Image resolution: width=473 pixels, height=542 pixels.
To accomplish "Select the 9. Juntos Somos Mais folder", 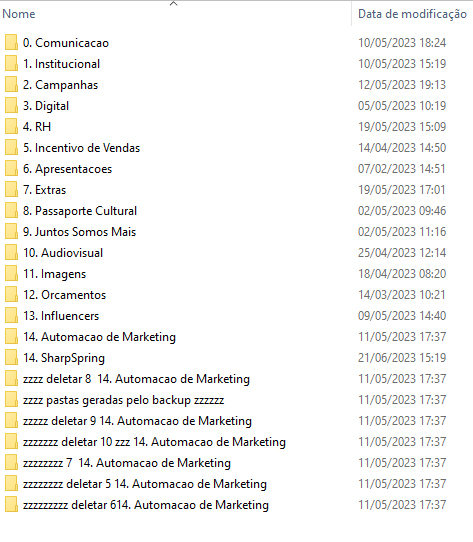I will coord(80,232).
